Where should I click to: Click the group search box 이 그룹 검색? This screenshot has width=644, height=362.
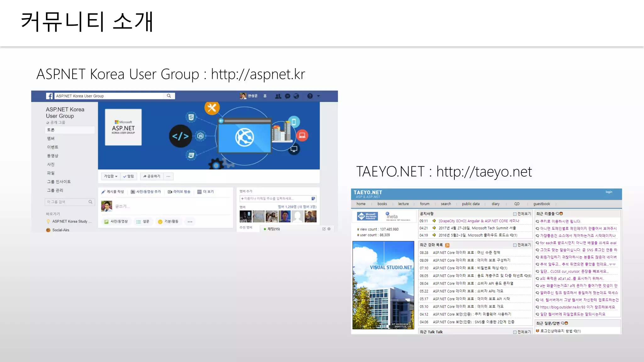70,202
